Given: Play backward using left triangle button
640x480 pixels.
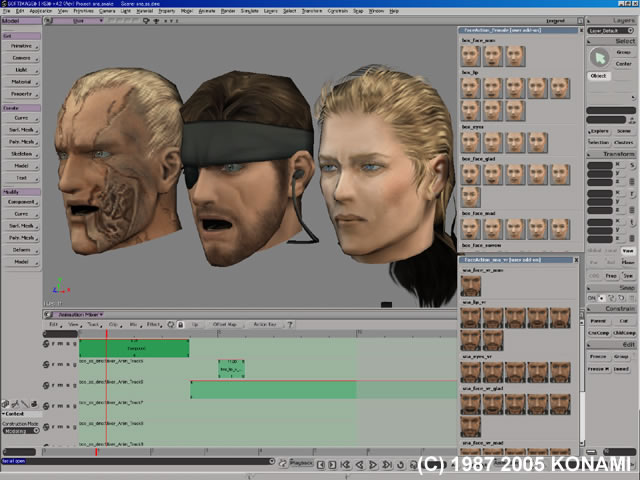Looking at the screenshot, I should click(359, 464).
